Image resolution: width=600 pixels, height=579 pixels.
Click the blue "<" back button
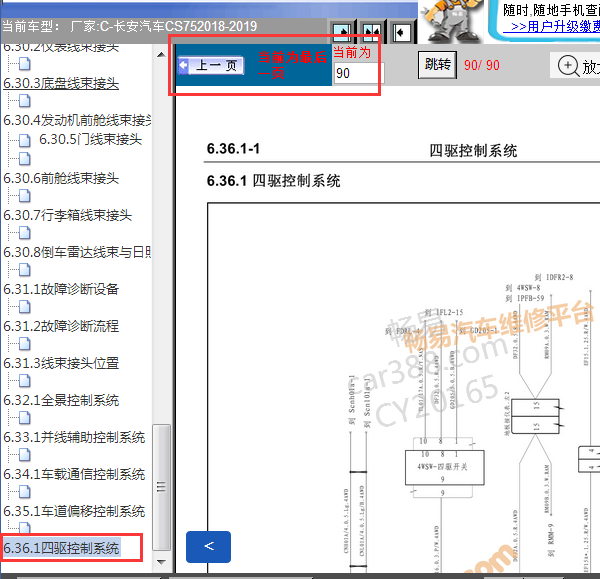tap(208, 546)
